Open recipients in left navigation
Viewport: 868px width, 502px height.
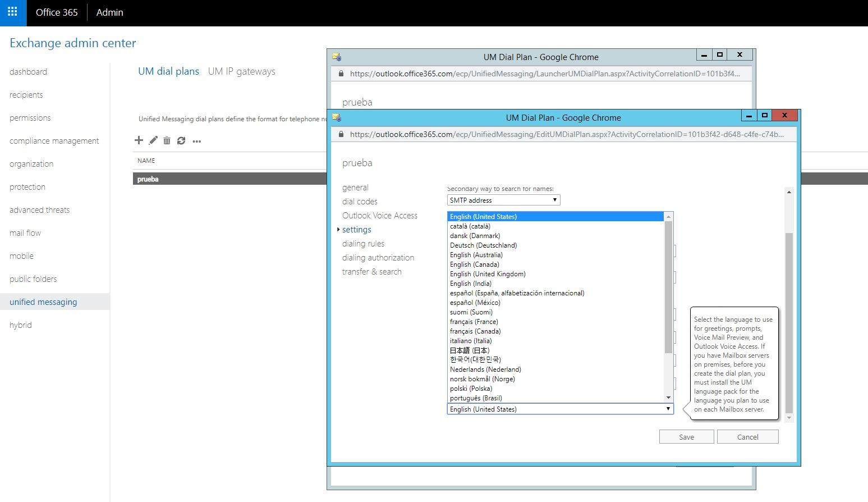click(26, 95)
